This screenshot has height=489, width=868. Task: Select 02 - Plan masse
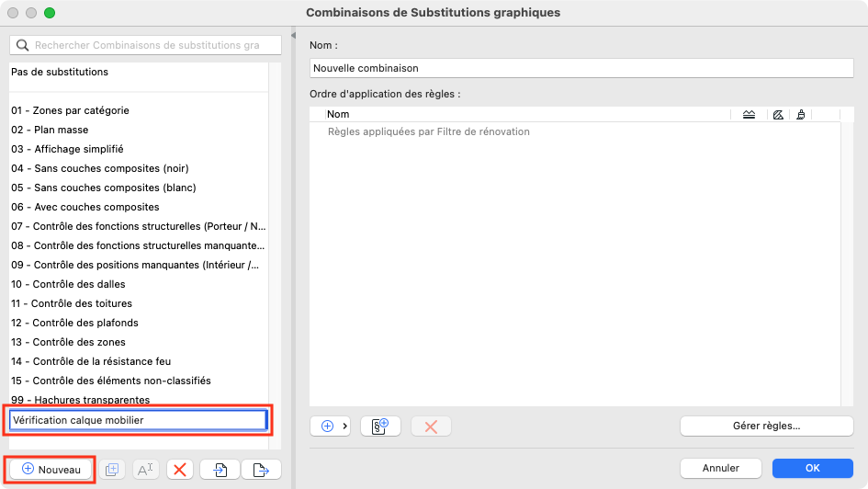[139, 130]
